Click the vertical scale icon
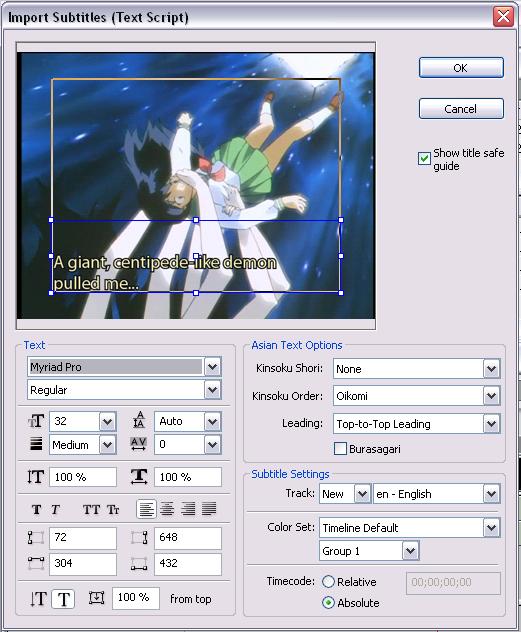The image size is (521, 632). point(35,477)
